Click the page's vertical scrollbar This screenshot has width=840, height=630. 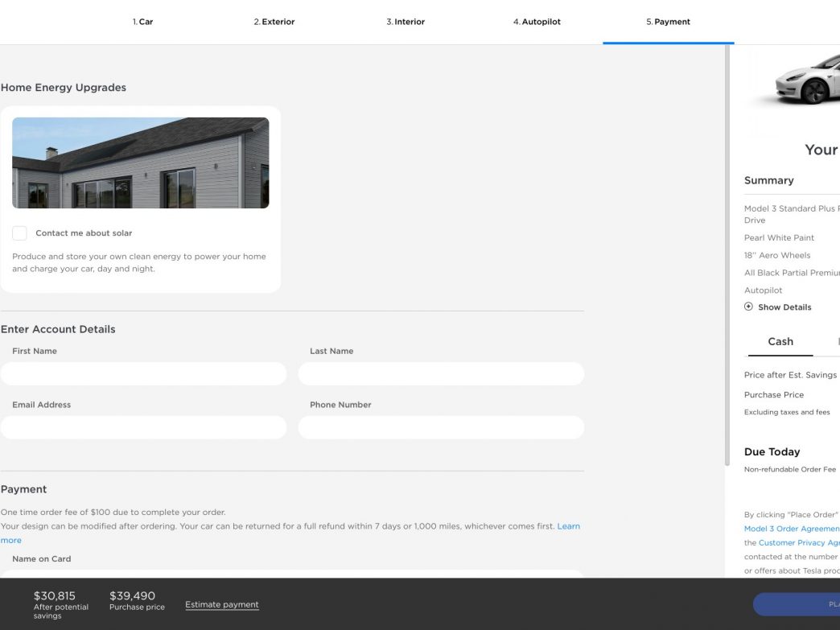[x=727, y=256]
